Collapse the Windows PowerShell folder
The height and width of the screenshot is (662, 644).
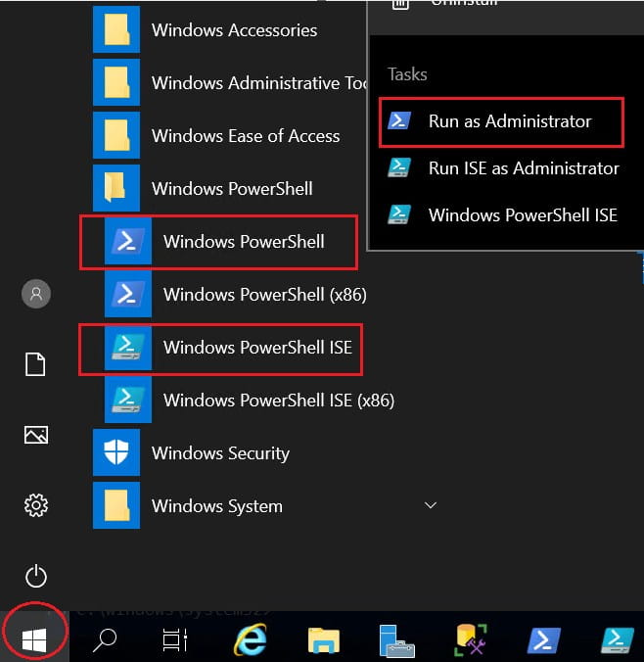(232, 189)
